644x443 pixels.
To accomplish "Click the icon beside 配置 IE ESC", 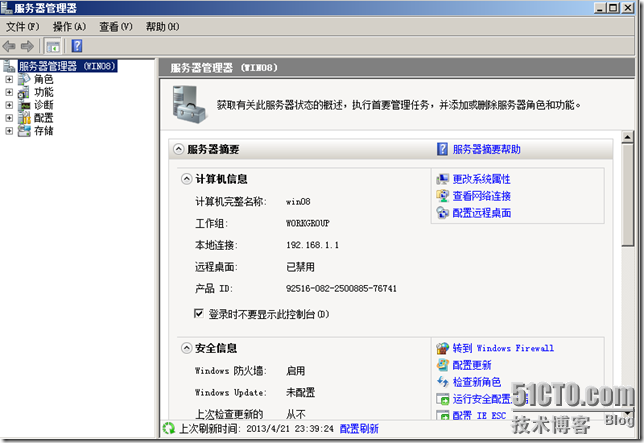I will pos(442,415).
